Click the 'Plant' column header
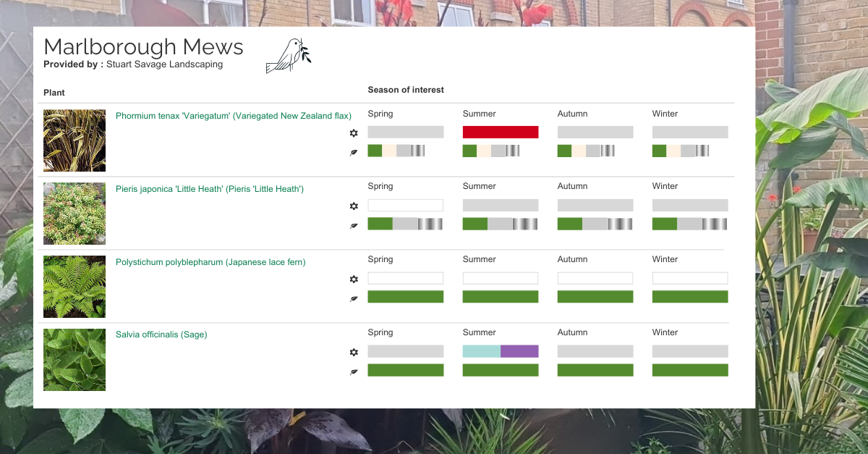 pos(54,93)
